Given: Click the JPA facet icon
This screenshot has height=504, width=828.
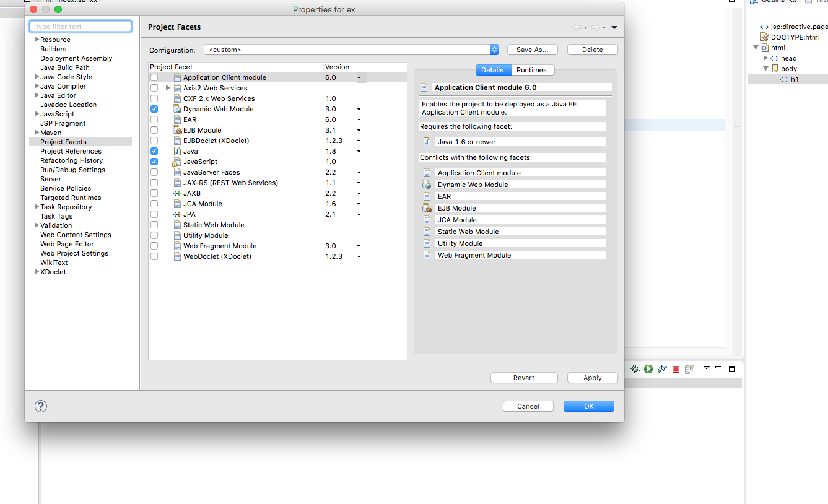Looking at the screenshot, I should pyautogui.click(x=177, y=214).
